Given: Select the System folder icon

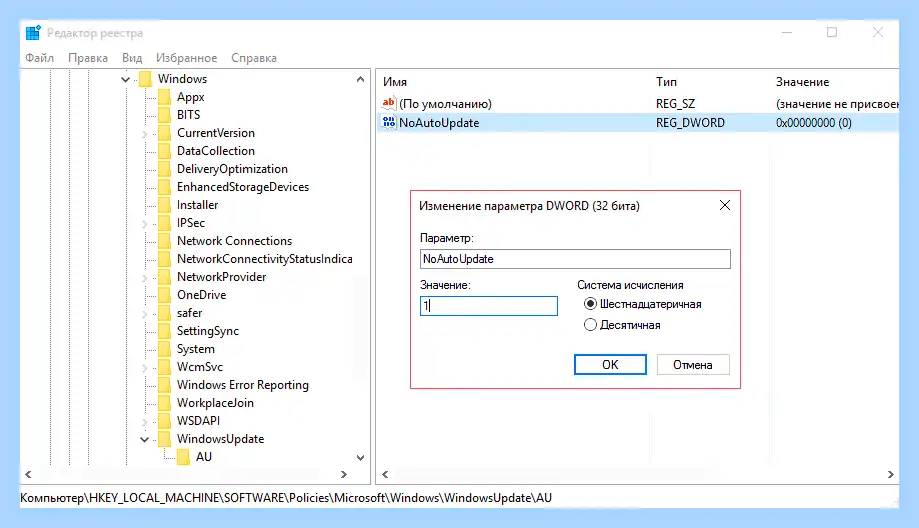Looking at the screenshot, I should click(x=165, y=349).
